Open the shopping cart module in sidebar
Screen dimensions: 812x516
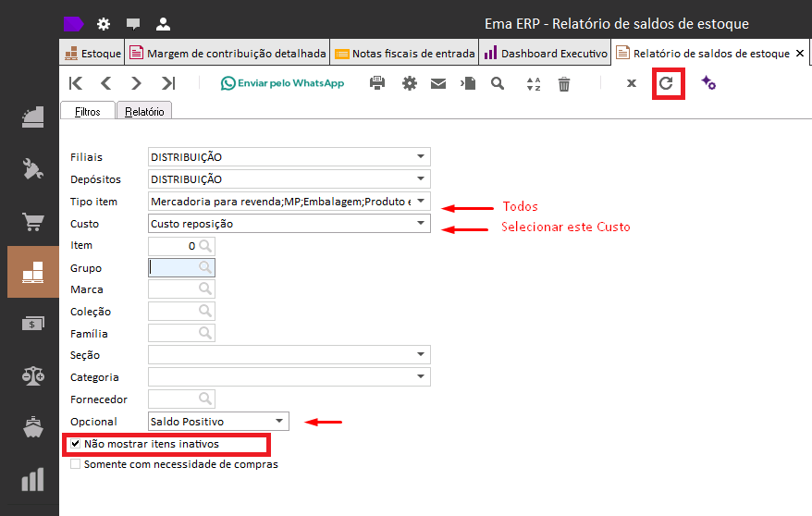pos(33,221)
